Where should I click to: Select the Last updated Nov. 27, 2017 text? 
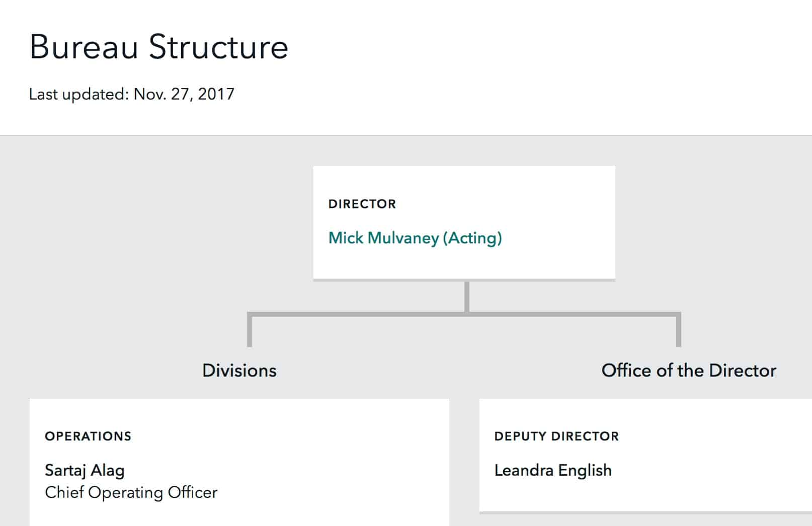pos(132,94)
